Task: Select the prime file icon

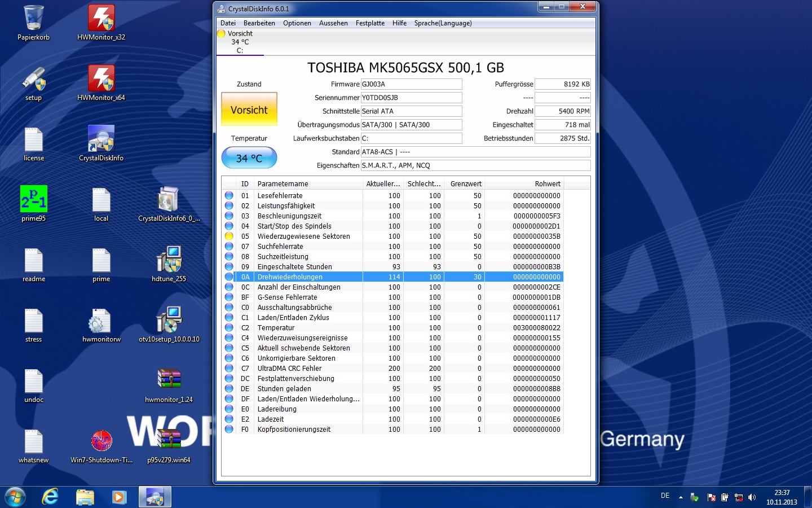Action: click(101, 264)
